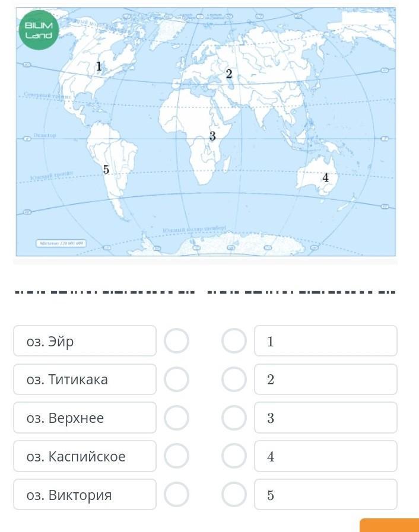Select the circle beside answer box 5
The height and width of the screenshot is (532, 419).
coord(234,495)
